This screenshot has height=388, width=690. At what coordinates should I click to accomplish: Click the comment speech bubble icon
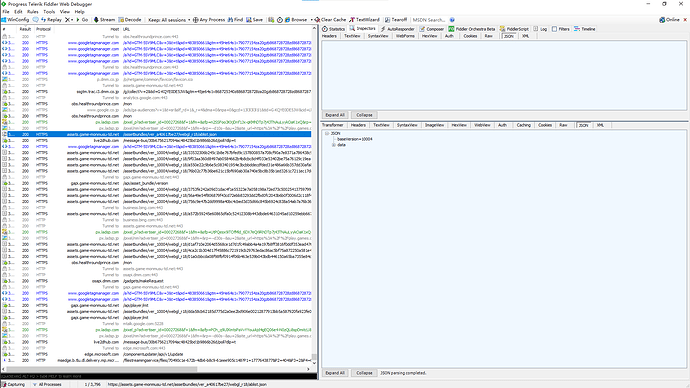(x=36, y=20)
